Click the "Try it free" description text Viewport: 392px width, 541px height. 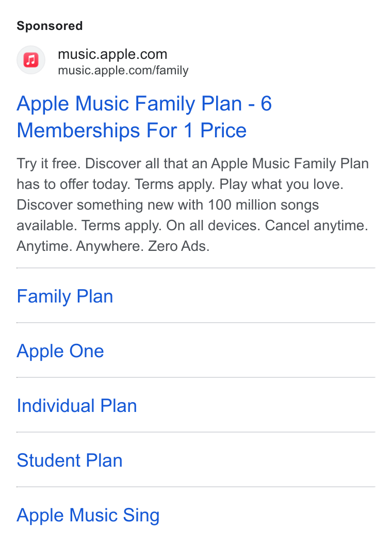coord(48,164)
